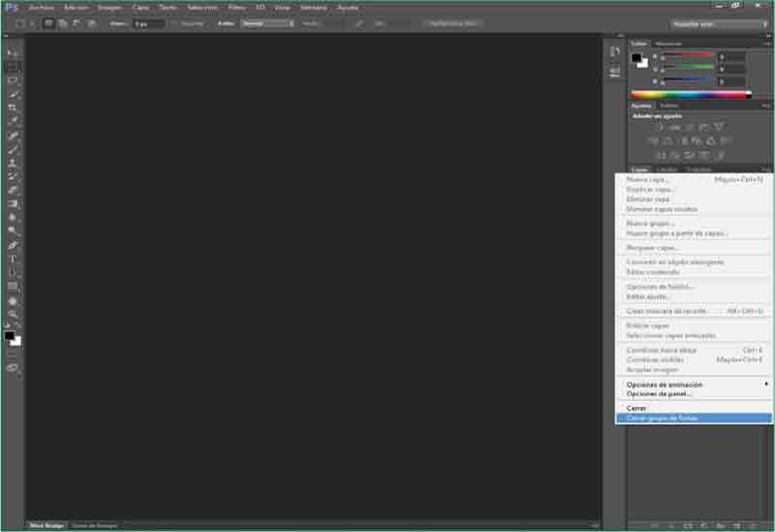Open the workspace switcher dropdown

[718, 23]
